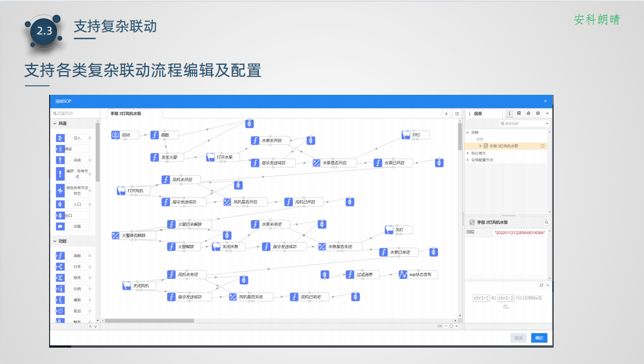Refresh the tips box with reload icon
The width and height of the screenshot is (644, 364).
pyautogui.click(x=541, y=286)
